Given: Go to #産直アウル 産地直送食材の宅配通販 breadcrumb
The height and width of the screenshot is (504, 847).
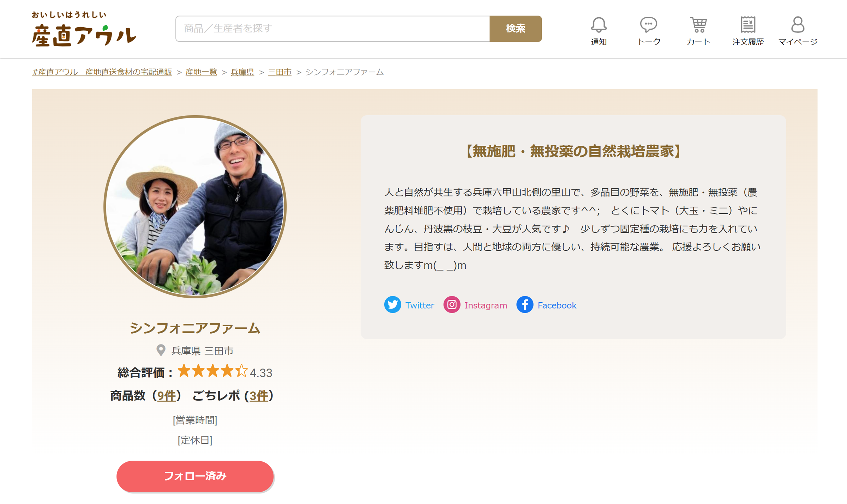Looking at the screenshot, I should [102, 72].
